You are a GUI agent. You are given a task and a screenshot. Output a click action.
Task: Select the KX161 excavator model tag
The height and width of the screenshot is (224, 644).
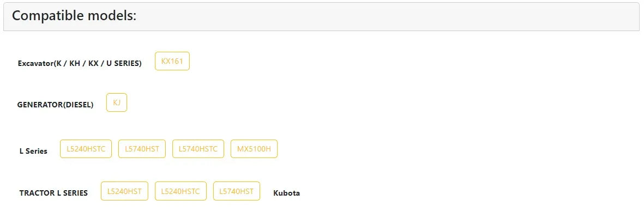172,61
